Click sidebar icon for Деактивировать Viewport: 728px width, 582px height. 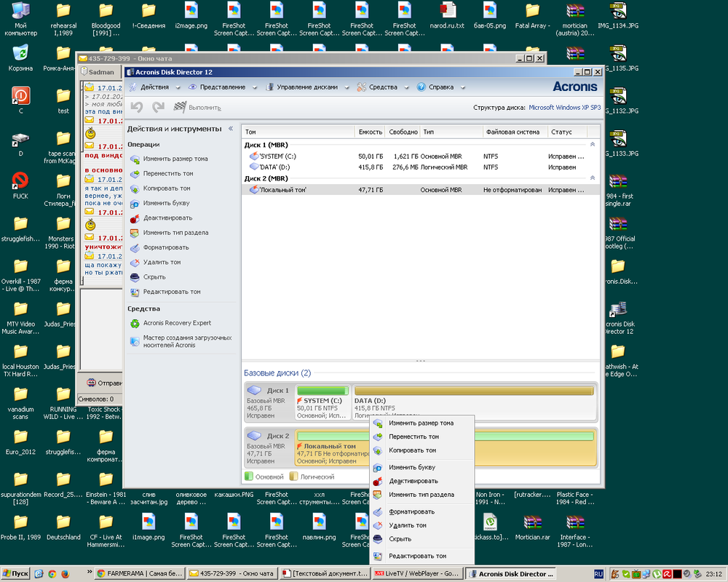(x=135, y=218)
